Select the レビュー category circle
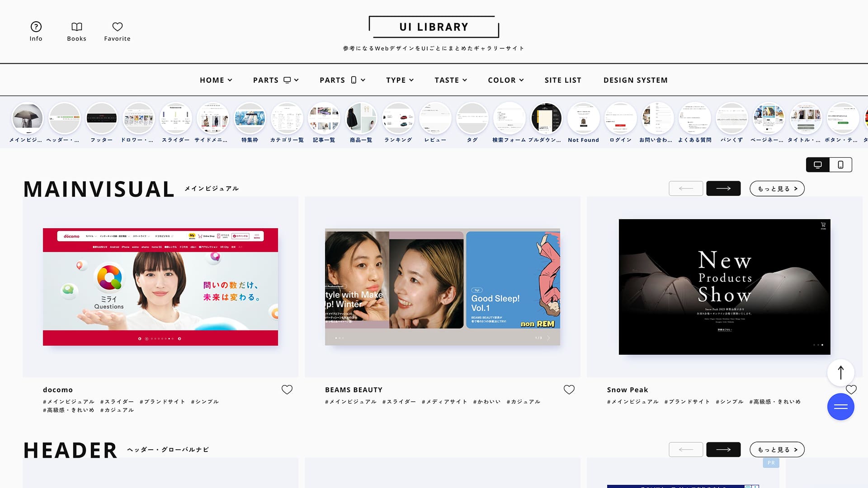This screenshot has width=868, height=488. point(435,118)
